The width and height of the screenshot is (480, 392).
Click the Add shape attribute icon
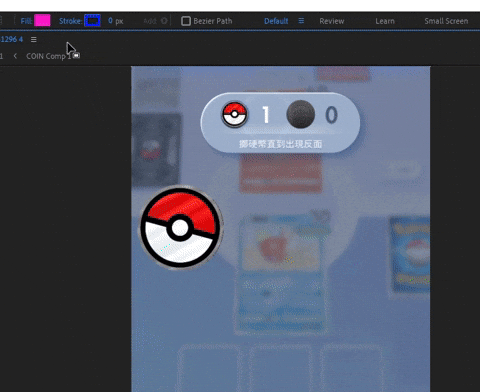164,21
